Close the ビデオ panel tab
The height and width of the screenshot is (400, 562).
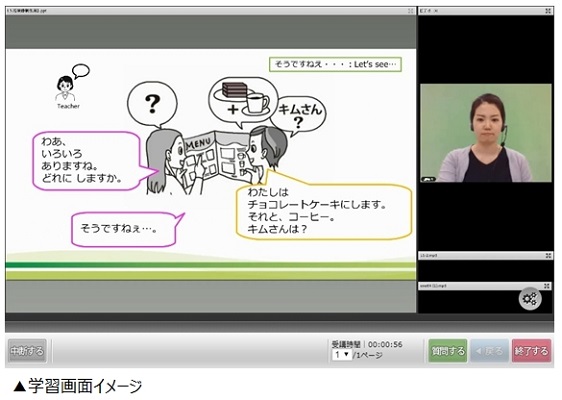click(436, 11)
